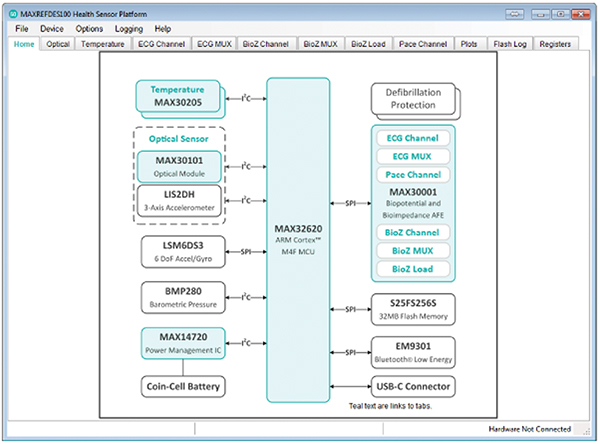Open the Options menu

coord(89,29)
